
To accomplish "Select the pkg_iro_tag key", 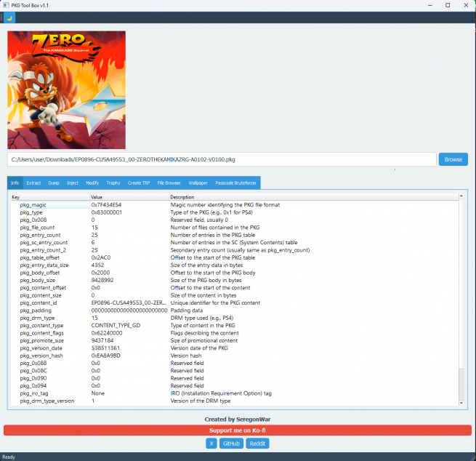I will click(x=34, y=393).
